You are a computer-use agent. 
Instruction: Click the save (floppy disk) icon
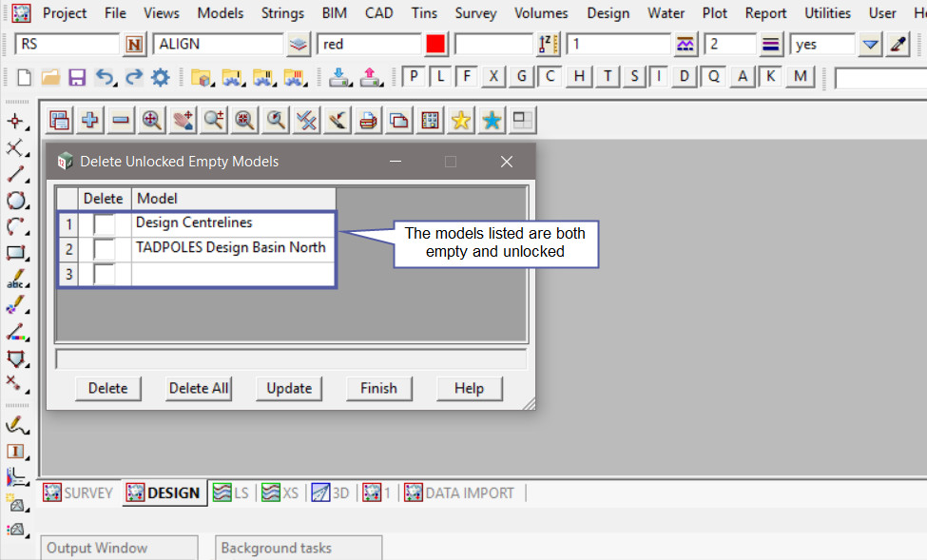[78, 77]
